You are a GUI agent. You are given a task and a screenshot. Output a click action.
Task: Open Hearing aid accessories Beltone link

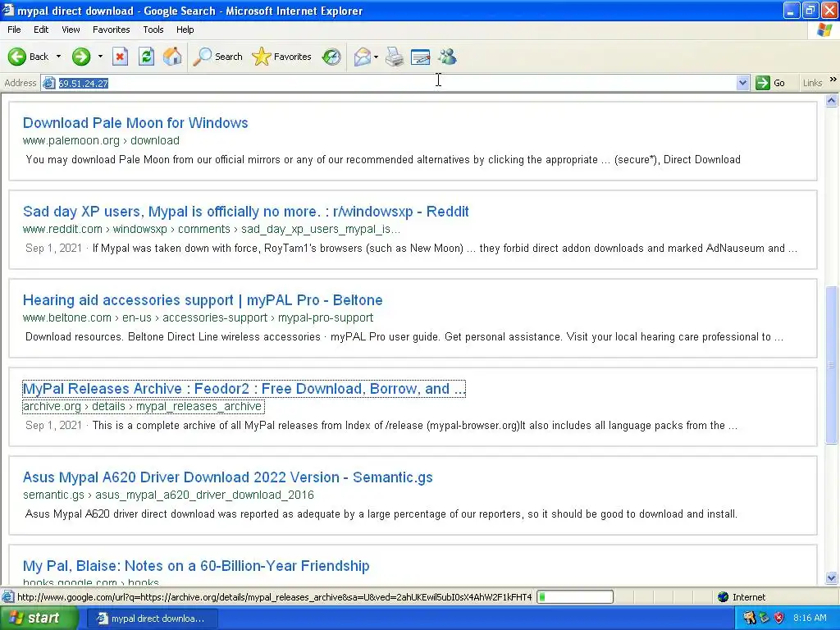click(203, 300)
